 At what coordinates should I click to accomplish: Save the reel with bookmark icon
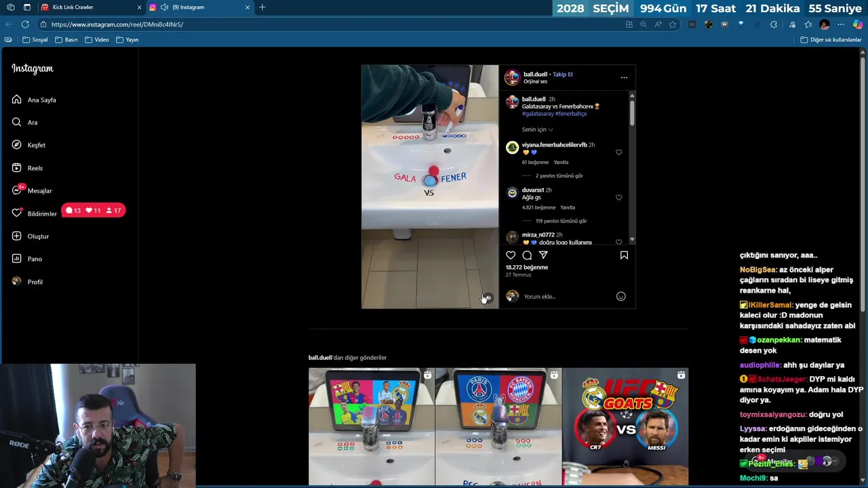(624, 256)
